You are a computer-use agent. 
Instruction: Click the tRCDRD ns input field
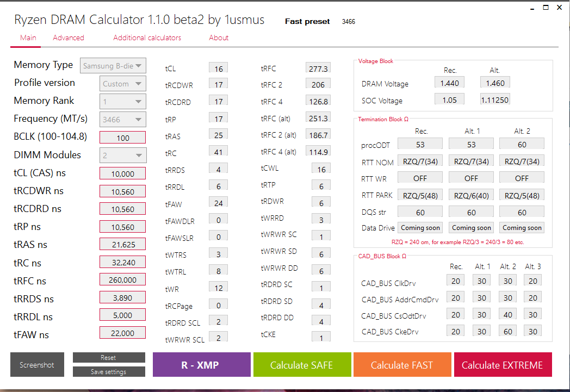click(123, 209)
